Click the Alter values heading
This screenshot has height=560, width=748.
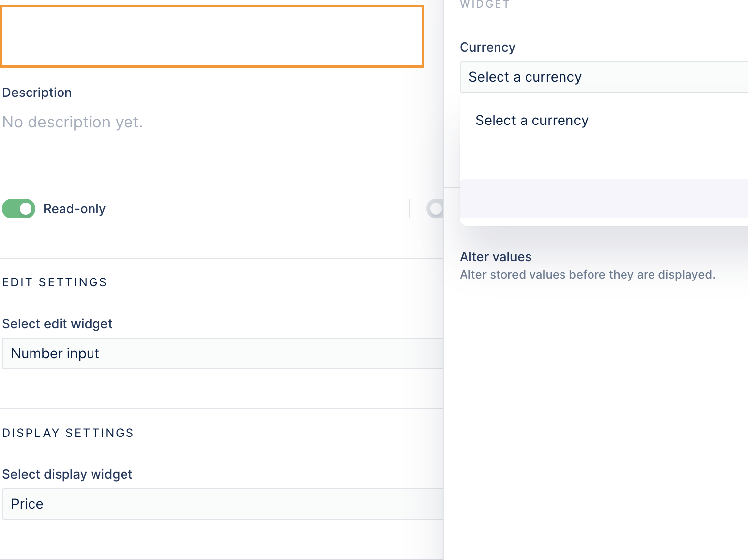[x=496, y=257]
